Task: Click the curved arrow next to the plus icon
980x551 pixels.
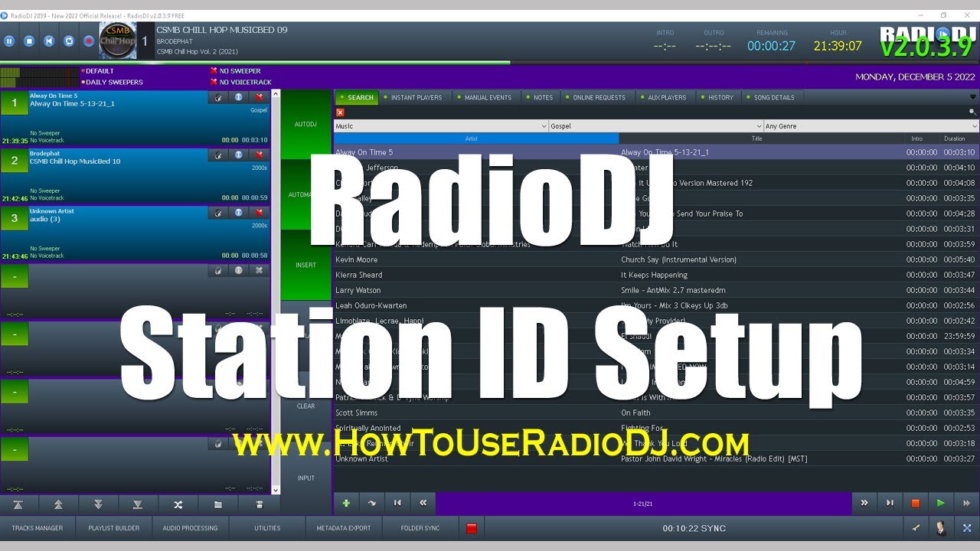Action: [372, 503]
